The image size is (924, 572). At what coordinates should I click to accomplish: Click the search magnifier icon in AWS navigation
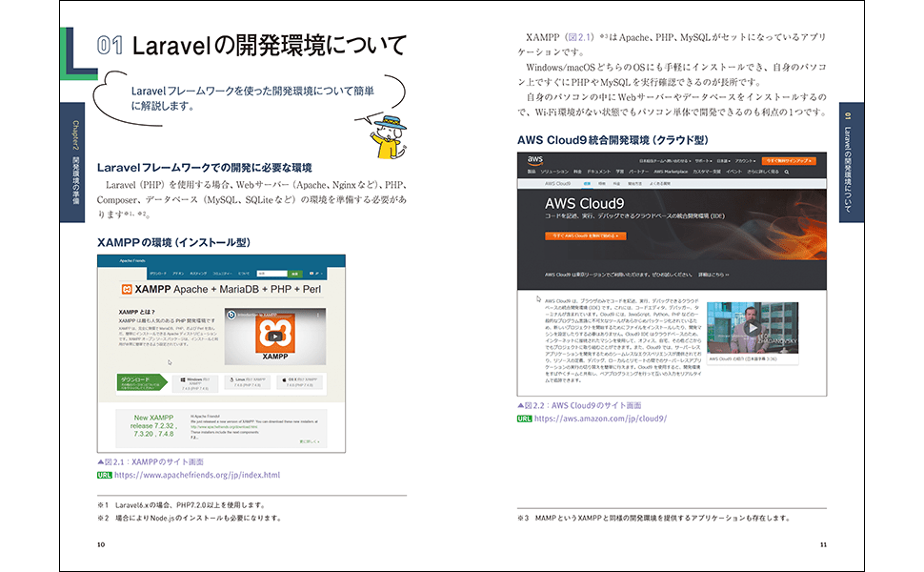pyautogui.click(x=786, y=172)
